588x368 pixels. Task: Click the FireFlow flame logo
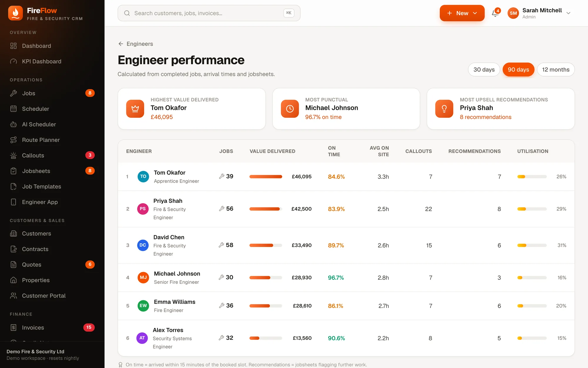pos(16,13)
